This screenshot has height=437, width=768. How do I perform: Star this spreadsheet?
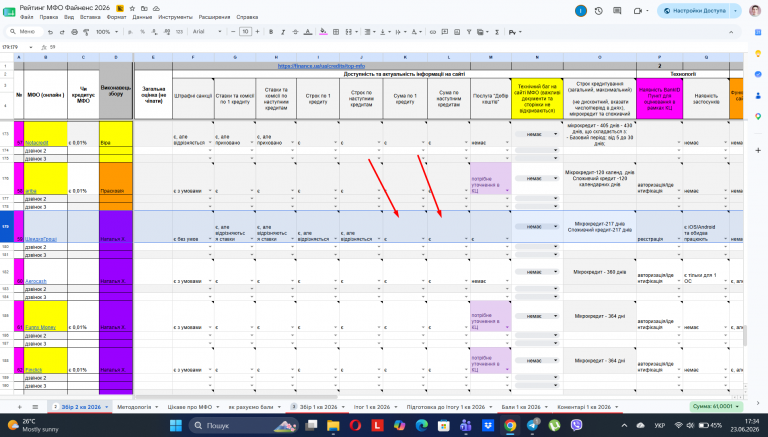(x=132, y=8)
